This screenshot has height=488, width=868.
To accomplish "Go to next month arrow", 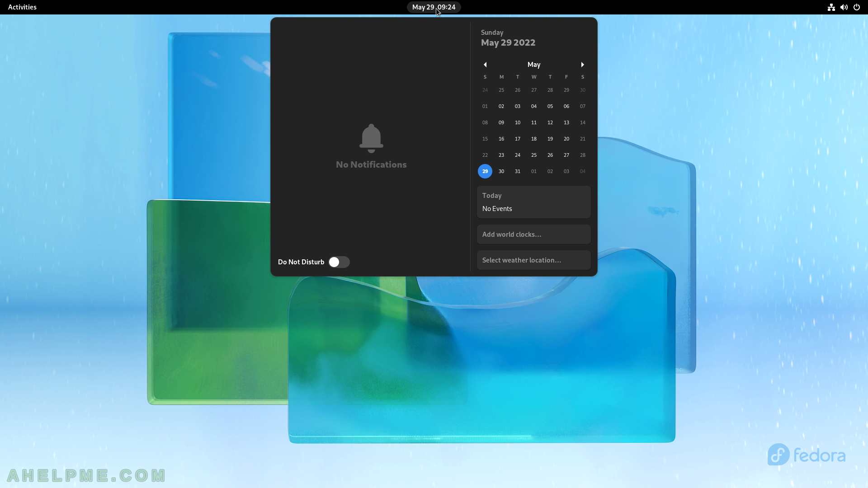I will click(583, 65).
